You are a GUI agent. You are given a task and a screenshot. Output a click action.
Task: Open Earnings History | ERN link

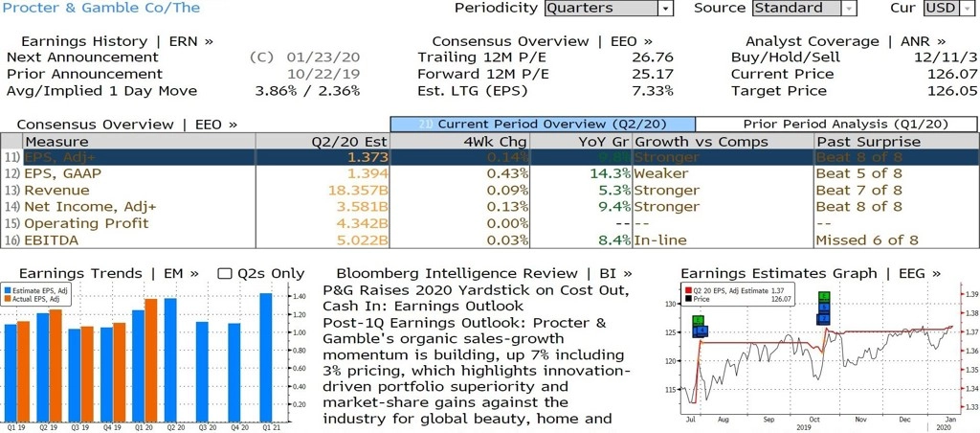pyautogui.click(x=117, y=41)
